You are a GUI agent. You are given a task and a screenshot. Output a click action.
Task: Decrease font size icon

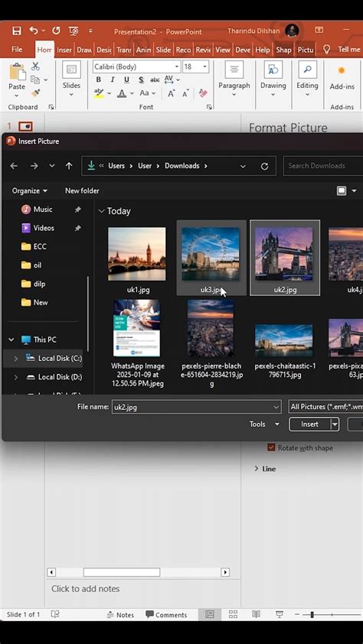185,93
